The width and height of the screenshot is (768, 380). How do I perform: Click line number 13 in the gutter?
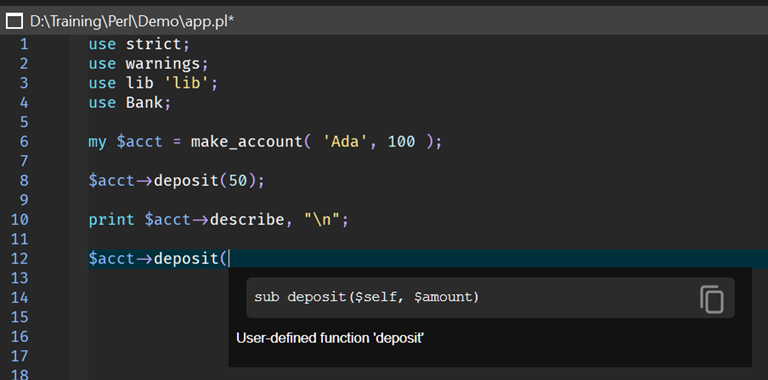[20, 278]
